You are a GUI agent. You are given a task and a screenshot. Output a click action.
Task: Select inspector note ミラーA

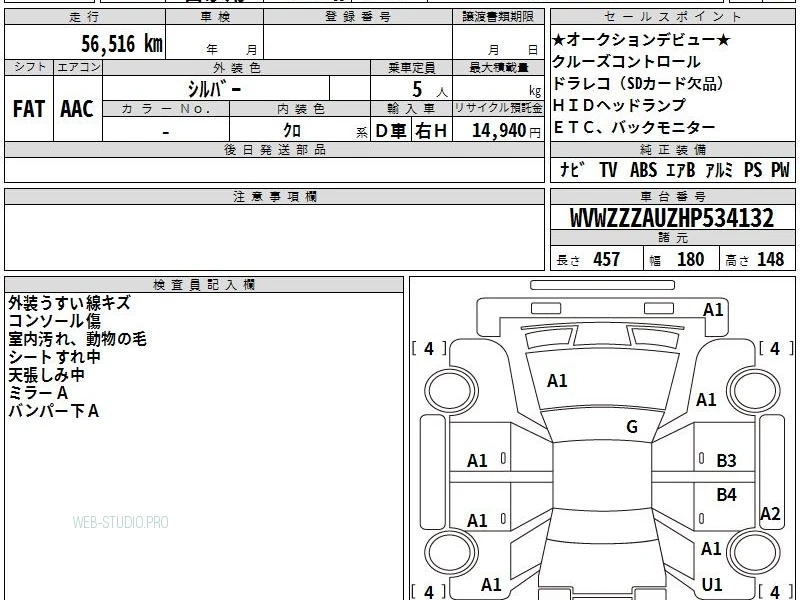click(38, 393)
